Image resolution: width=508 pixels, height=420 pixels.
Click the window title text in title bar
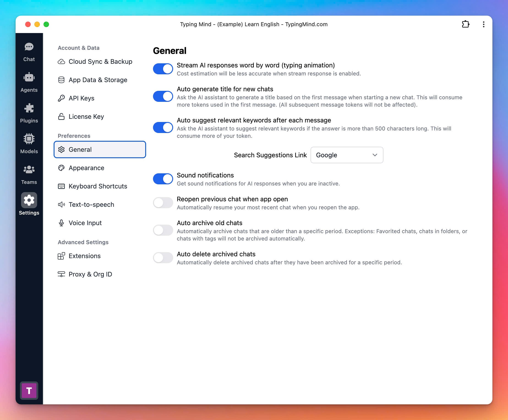coord(254,24)
